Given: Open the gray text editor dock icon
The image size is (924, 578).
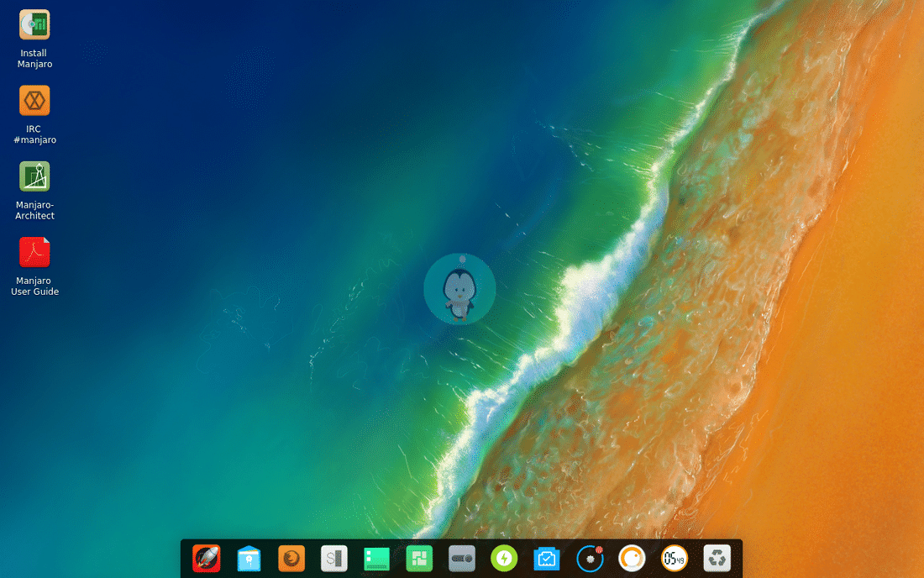Looking at the screenshot, I should click(x=333, y=558).
